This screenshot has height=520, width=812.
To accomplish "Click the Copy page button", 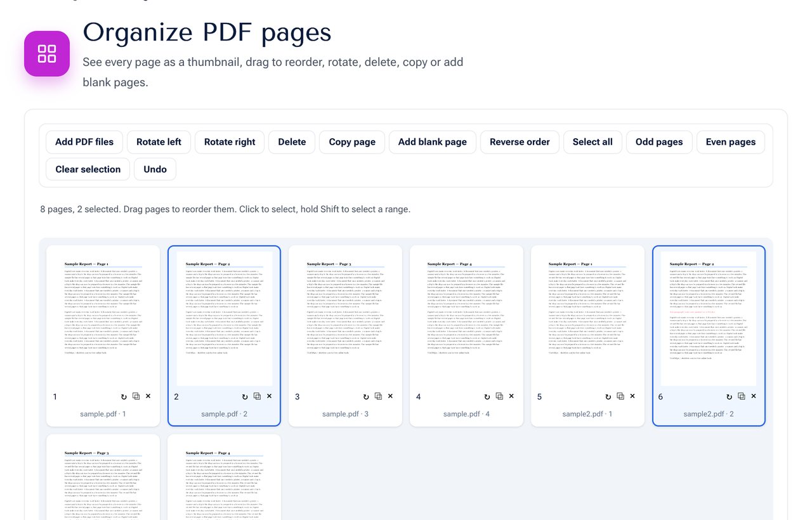I will (x=352, y=142).
